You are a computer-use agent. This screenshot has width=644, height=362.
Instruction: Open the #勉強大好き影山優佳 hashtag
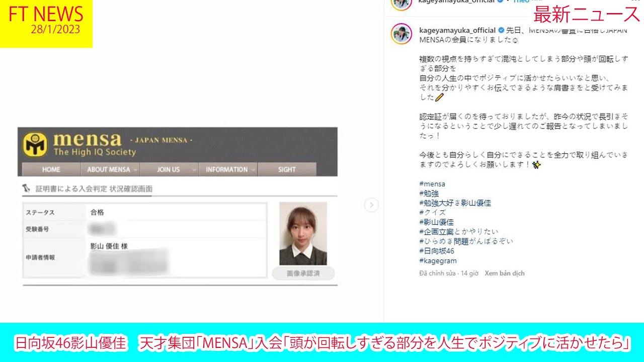(455, 203)
